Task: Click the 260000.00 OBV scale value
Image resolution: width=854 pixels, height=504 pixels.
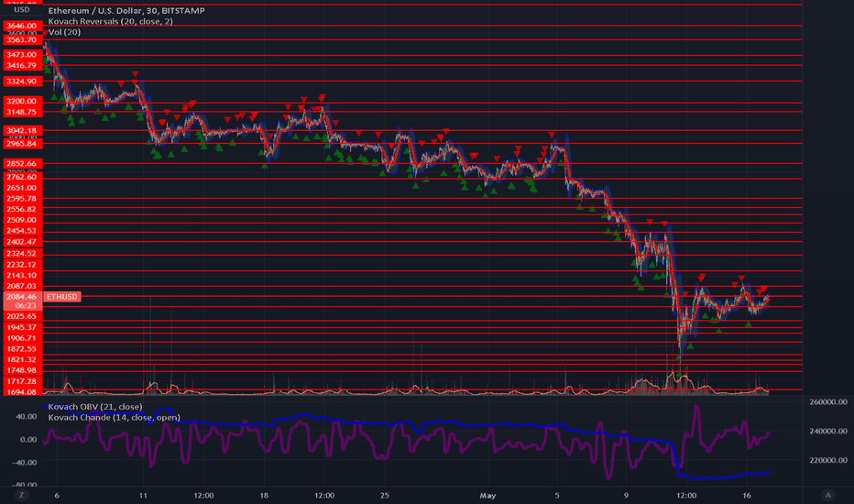Action: [x=828, y=402]
